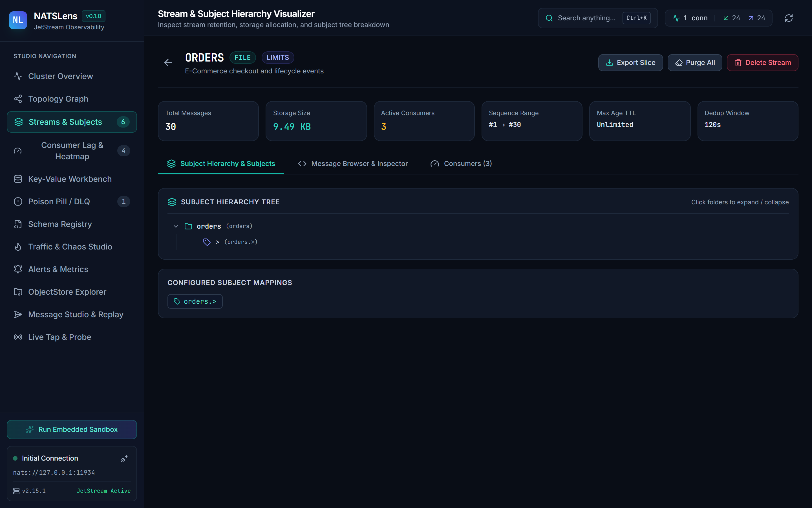The image size is (812, 508).
Task: Click the 1 conn indicator
Action: pyautogui.click(x=690, y=18)
